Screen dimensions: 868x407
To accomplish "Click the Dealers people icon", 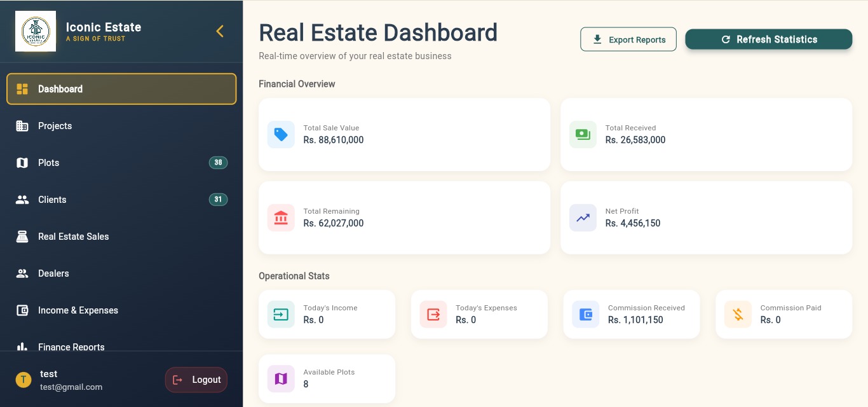I will (x=22, y=273).
